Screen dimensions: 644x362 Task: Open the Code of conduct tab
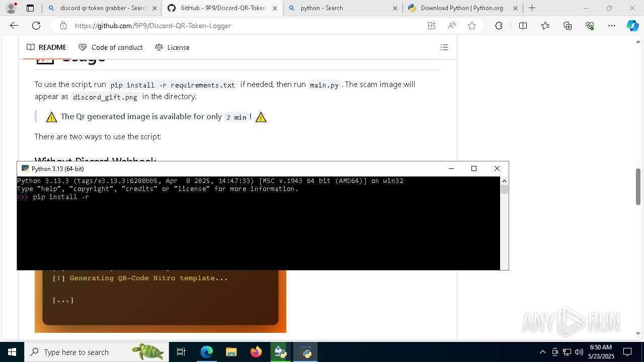point(111,47)
